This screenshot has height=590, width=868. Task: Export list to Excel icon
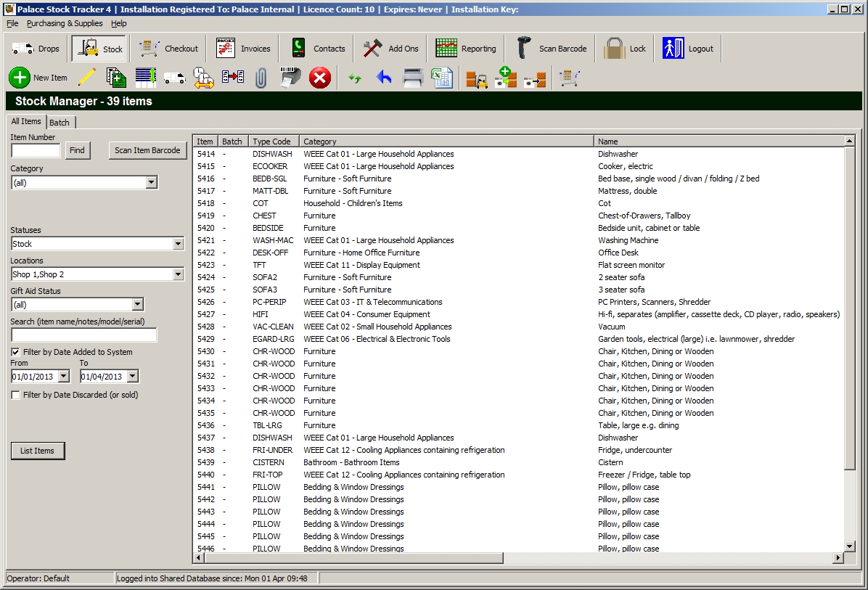(x=442, y=78)
